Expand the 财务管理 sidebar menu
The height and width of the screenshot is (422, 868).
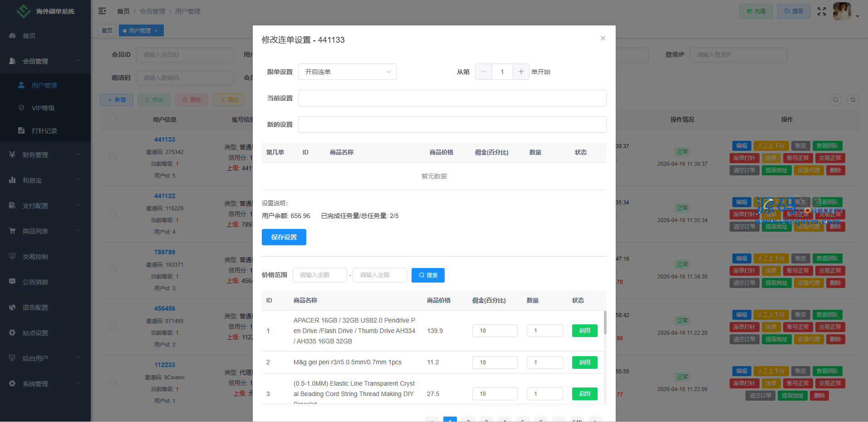[45, 155]
